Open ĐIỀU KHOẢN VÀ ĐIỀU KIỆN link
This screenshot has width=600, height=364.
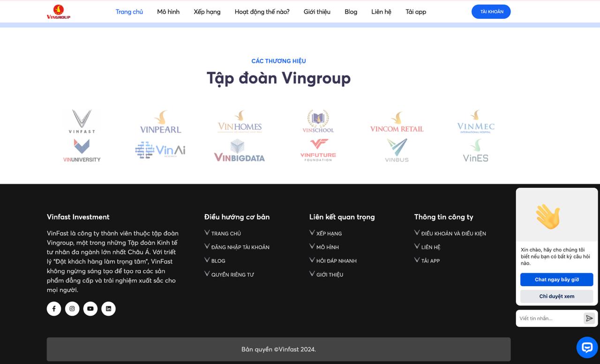tap(453, 234)
